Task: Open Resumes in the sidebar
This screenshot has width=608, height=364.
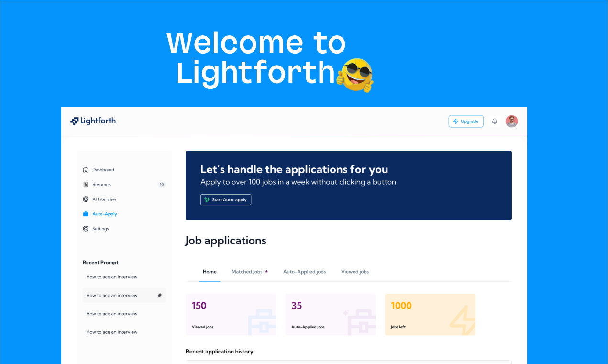Action: [x=101, y=185]
